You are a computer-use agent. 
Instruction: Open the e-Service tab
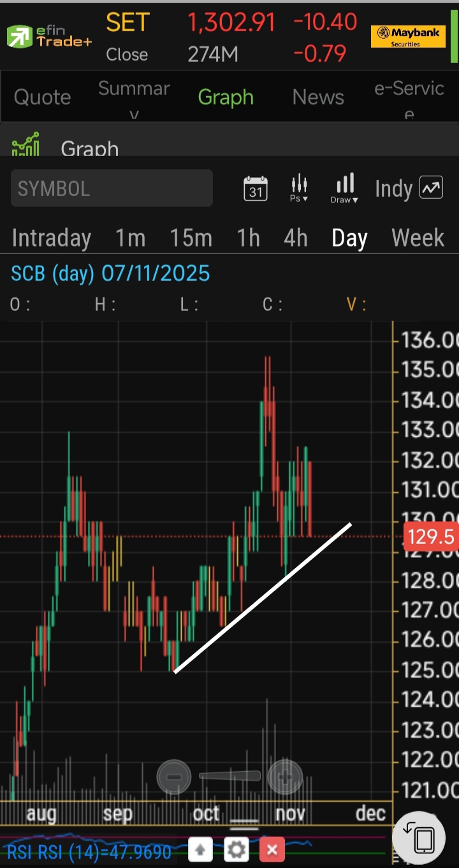(x=409, y=99)
